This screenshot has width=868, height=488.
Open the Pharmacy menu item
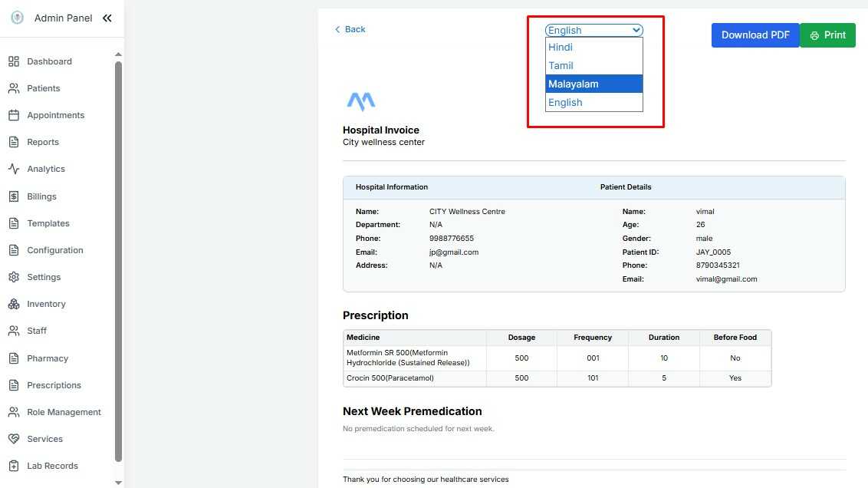(48, 358)
